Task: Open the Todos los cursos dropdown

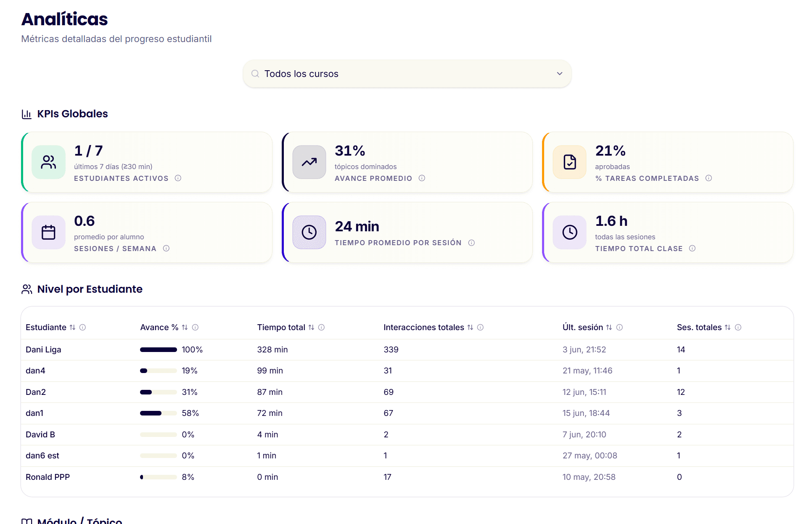Action: (407, 74)
